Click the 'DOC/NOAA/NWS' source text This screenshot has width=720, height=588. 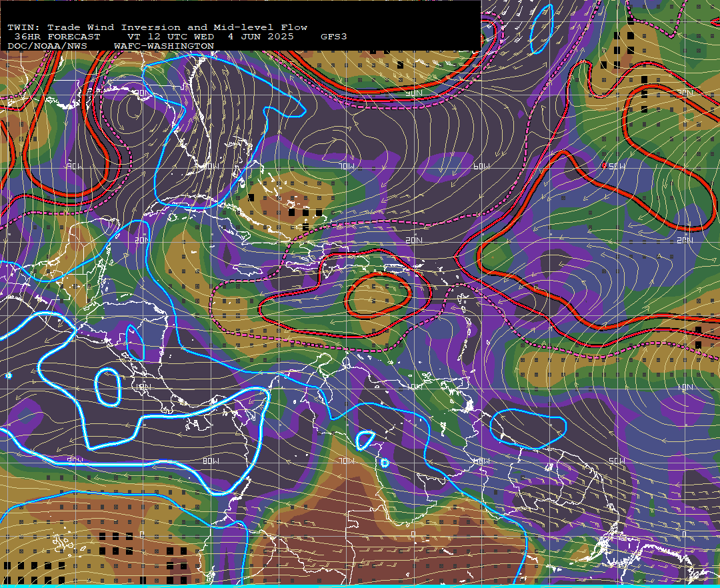point(47,46)
